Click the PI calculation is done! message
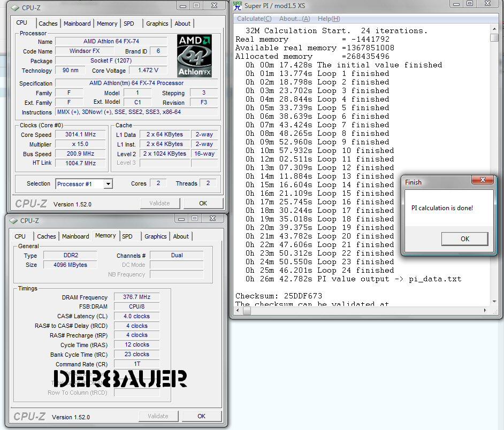 coord(442,208)
